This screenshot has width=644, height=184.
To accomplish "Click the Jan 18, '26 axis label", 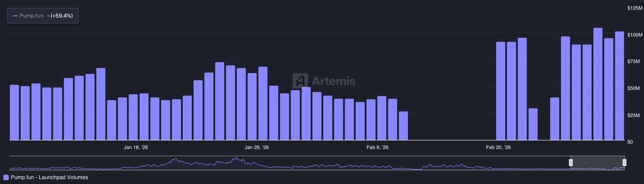I will click(136, 147).
